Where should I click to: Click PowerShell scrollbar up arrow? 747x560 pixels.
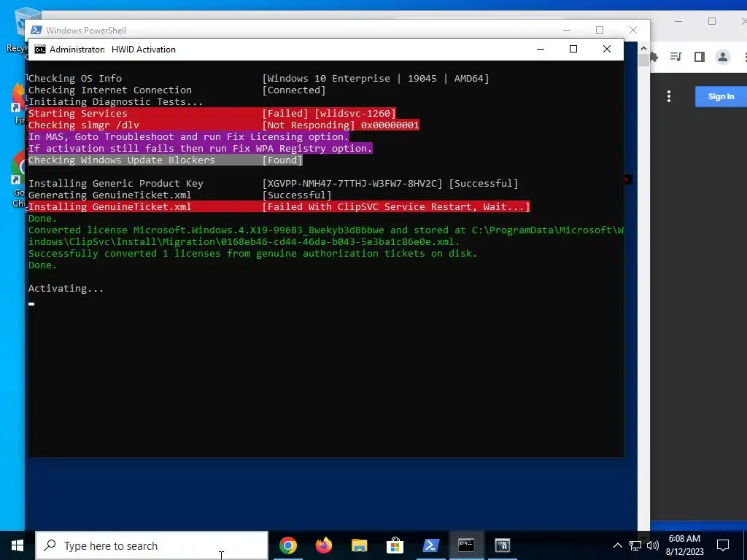click(643, 48)
